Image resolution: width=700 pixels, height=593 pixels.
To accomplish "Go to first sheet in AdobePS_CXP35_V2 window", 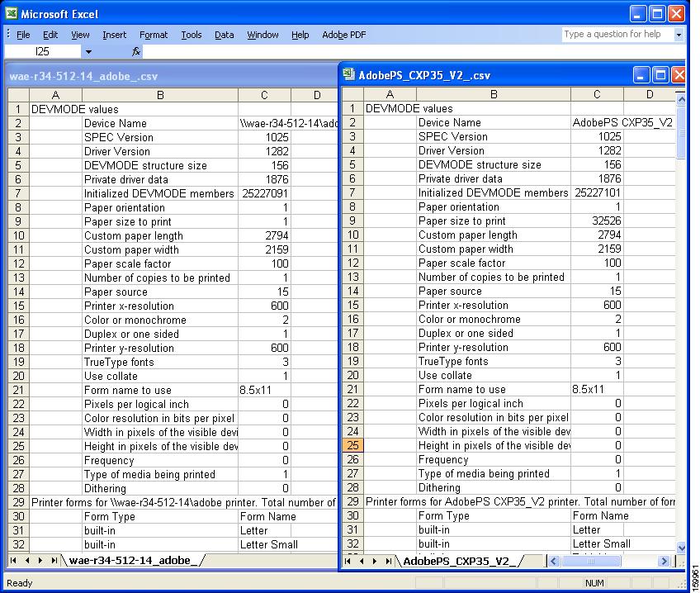I will 348,561.
